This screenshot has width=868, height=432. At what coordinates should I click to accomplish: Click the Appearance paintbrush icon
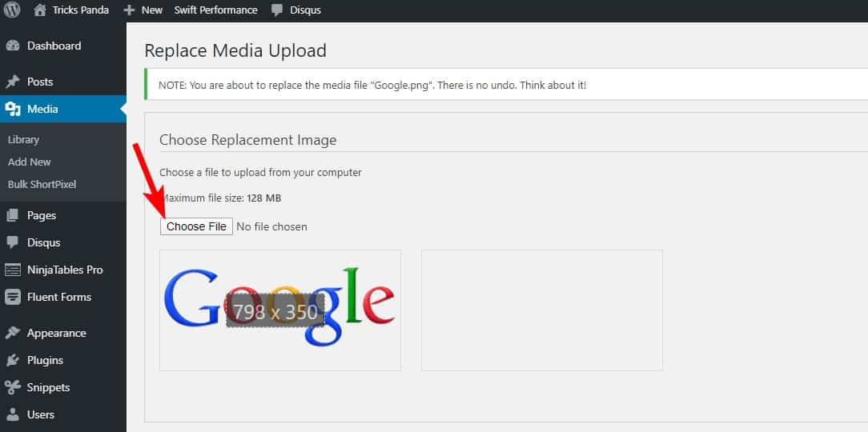click(x=13, y=333)
